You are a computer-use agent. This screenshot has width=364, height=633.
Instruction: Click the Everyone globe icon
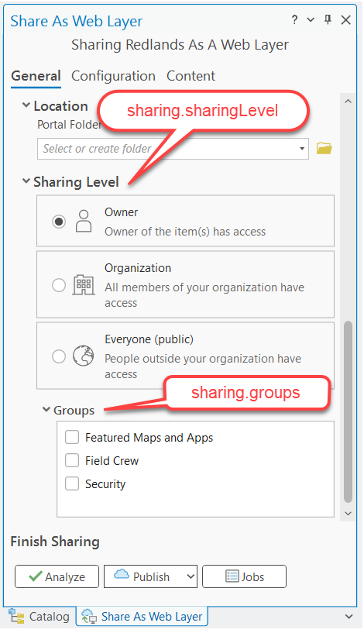coord(83,356)
